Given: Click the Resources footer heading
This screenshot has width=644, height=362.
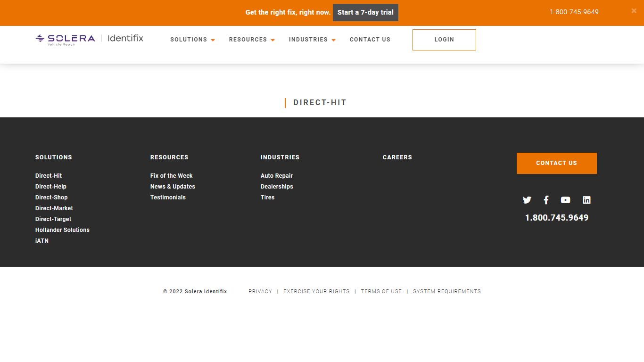Looking at the screenshot, I should (x=169, y=157).
